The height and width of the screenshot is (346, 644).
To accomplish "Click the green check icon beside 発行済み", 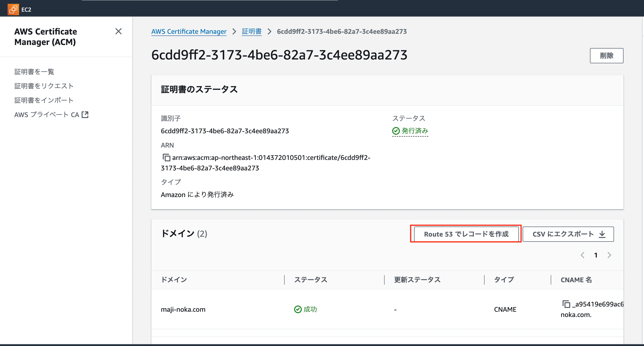I will point(396,131).
